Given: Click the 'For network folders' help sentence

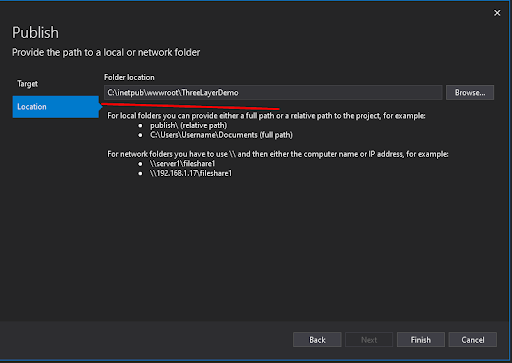Looking at the screenshot, I should (x=278, y=154).
